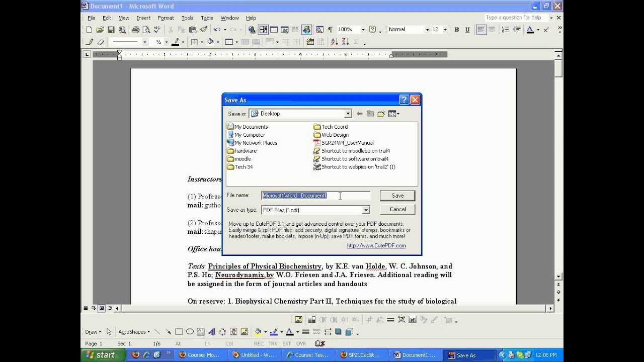This screenshot has width=644, height=362.
Task: Select the SGR24W4_UserManual file
Action: tap(343, 143)
